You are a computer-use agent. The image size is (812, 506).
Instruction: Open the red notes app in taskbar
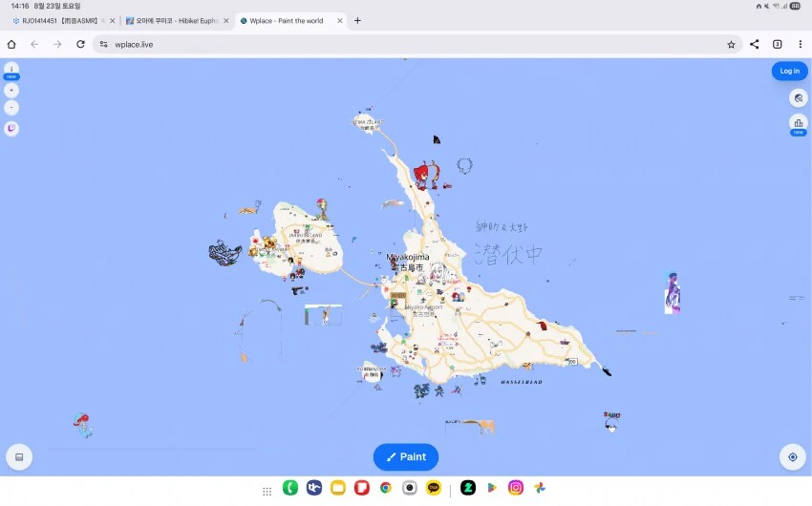coord(361,487)
